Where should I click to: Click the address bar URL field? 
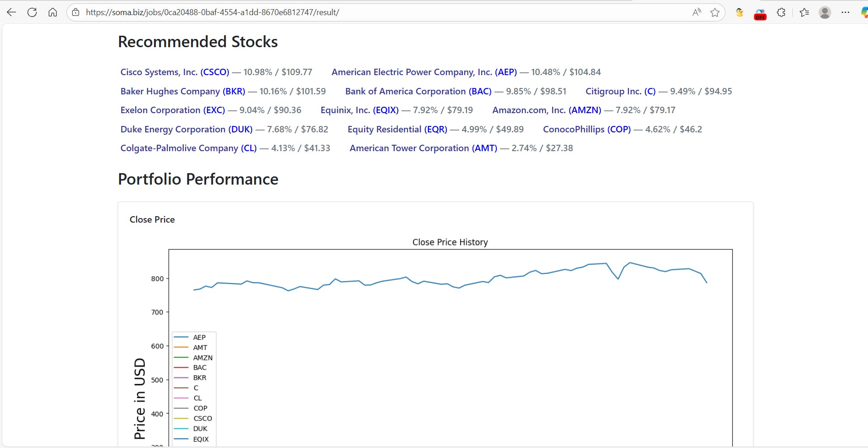[x=385, y=12]
